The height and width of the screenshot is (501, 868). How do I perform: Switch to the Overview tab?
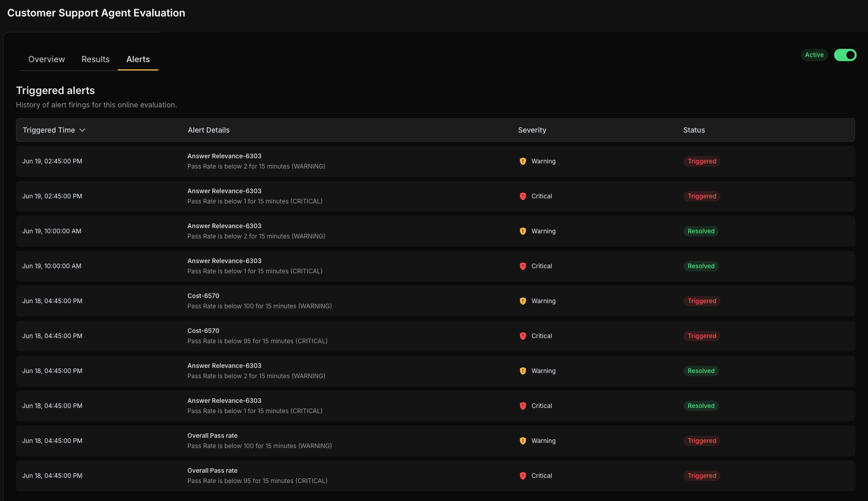(47, 60)
